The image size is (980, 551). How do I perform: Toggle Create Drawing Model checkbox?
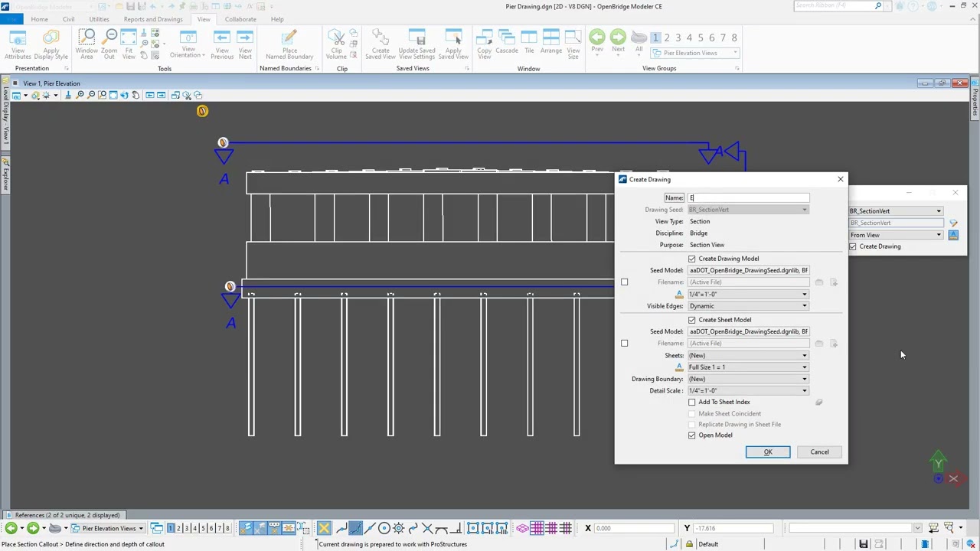coord(692,259)
